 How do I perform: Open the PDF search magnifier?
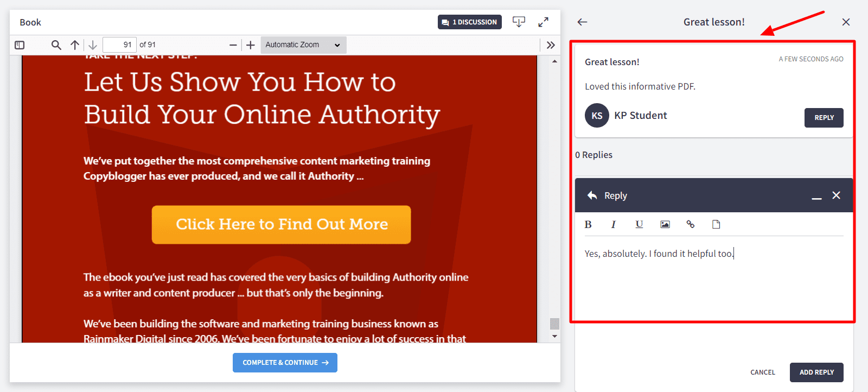[x=56, y=45]
